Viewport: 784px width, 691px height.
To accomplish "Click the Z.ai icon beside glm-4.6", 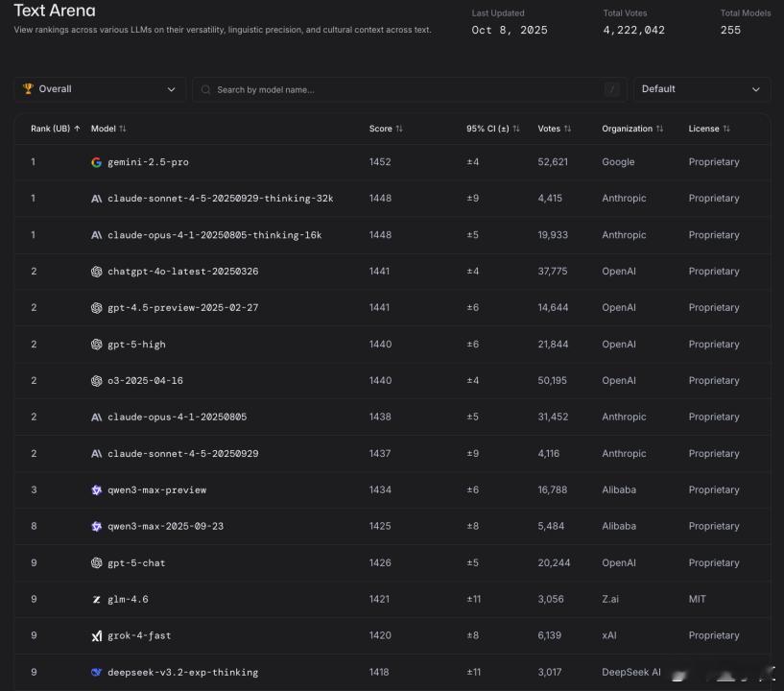I will pyautogui.click(x=96, y=600).
